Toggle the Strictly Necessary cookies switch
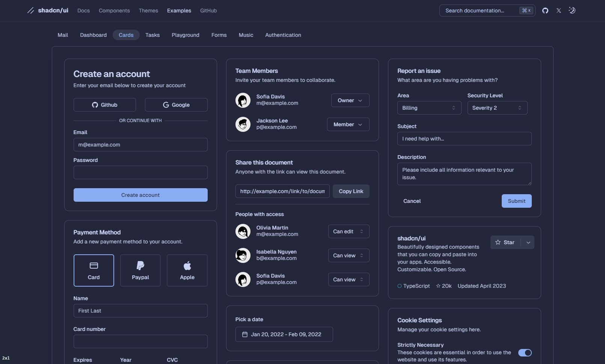 coord(525,353)
